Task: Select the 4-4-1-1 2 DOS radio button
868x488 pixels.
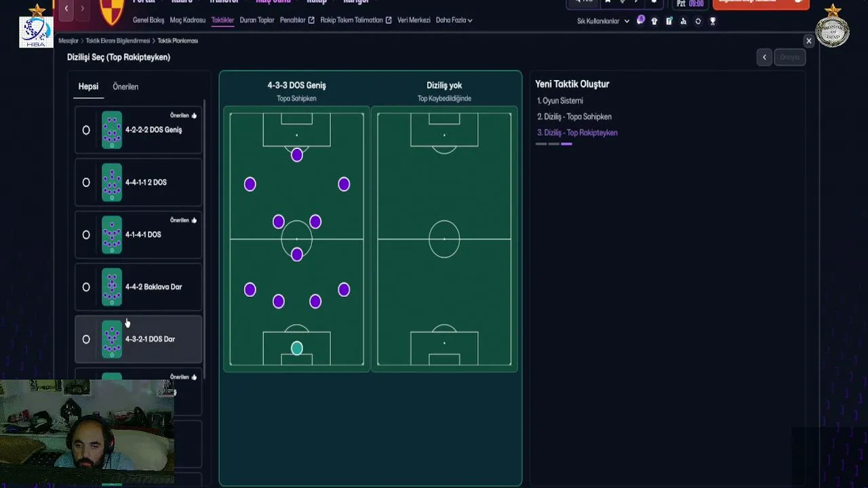Action: [x=86, y=182]
